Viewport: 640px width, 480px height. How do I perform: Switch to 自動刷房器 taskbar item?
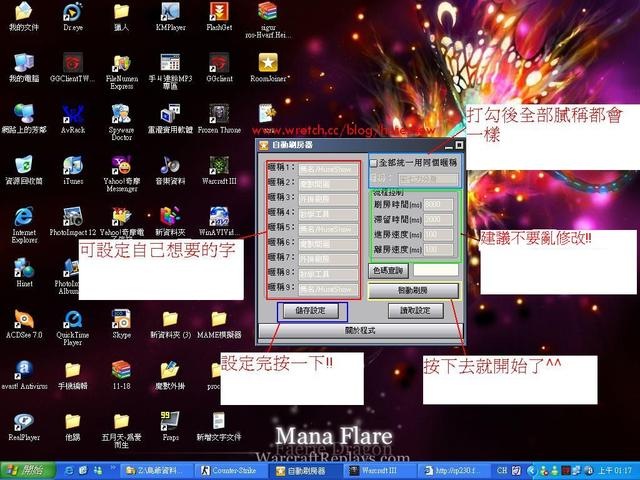pyautogui.click(x=306, y=471)
